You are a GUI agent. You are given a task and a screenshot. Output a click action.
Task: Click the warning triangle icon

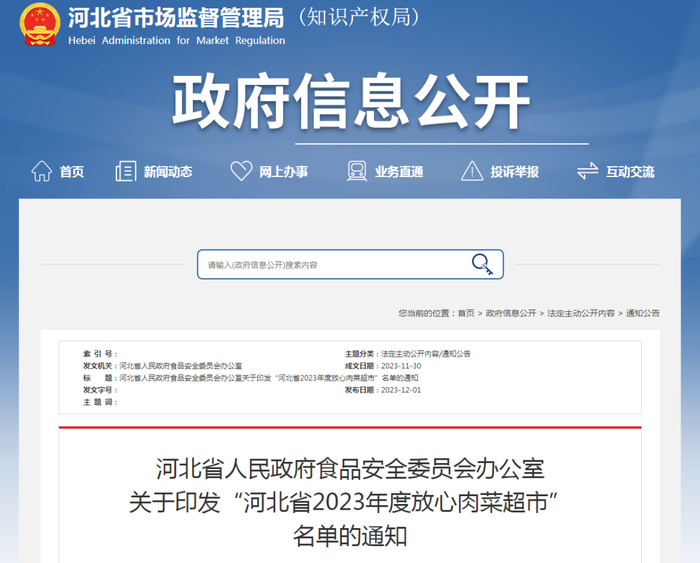click(472, 171)
